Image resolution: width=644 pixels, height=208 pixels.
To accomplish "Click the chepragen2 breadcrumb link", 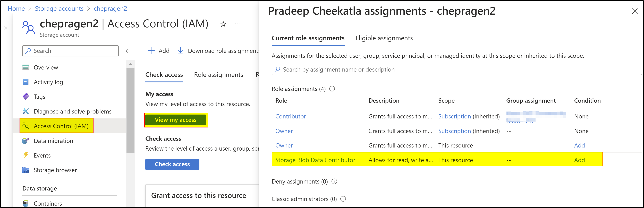I will tap(110, 8).
